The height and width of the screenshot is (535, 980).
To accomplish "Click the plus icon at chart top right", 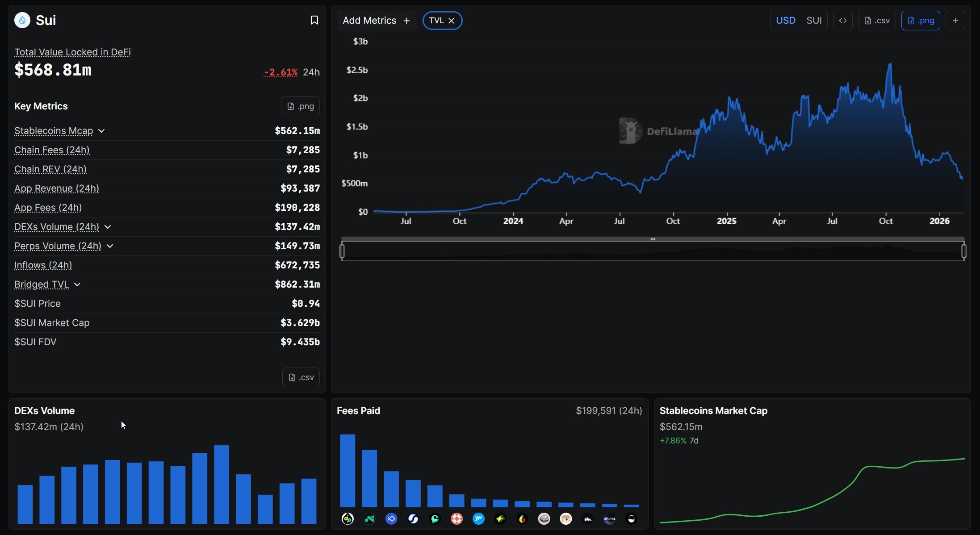I will click(x=955, y=21).
